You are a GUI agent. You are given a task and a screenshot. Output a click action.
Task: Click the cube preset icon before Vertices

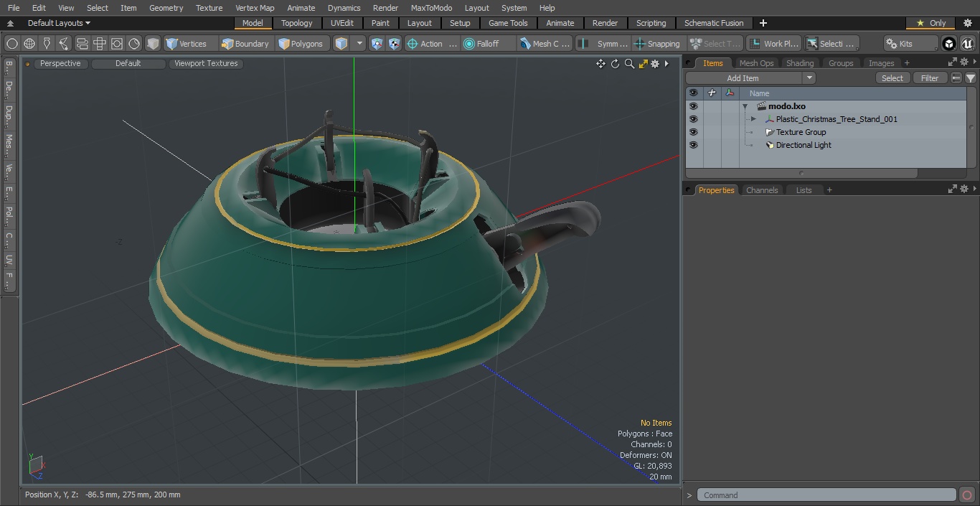click(153, 44)
